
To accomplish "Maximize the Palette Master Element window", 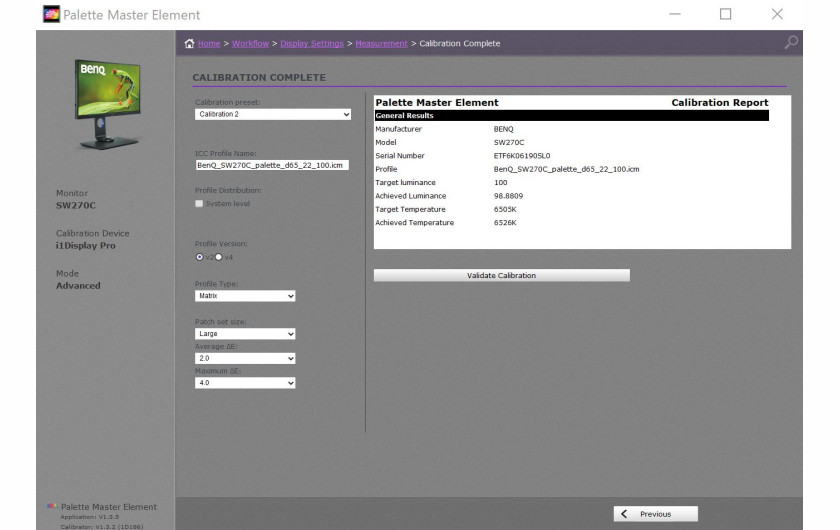I will [725, 14].
